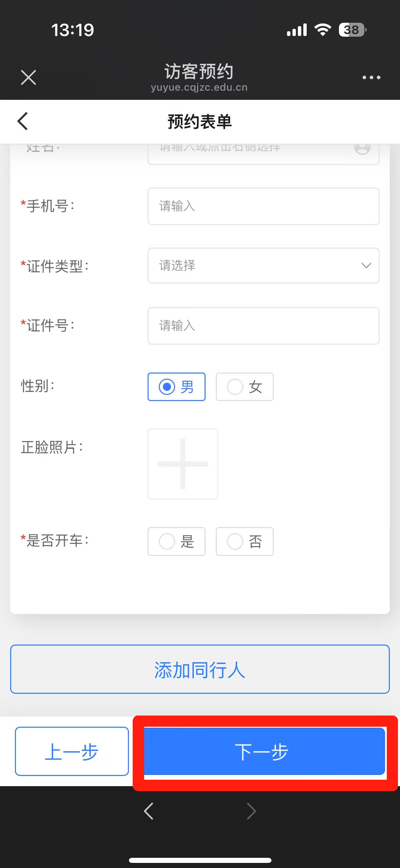Go back using header back arrow
Screen dimensions: 400x868
23,121
